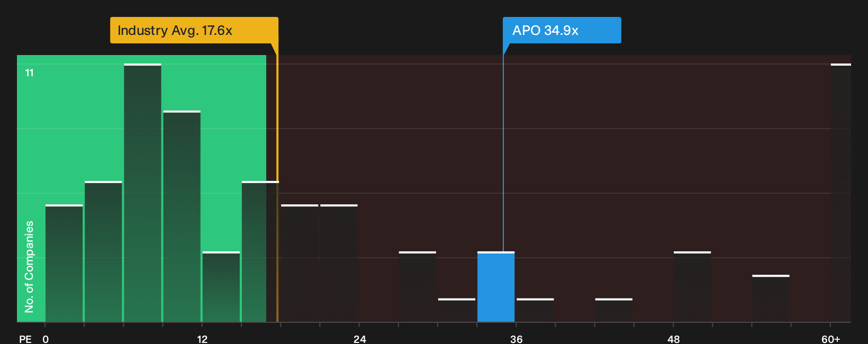Click the x-axis tick label 48
The image size is (868, 344).
[x=673, y=339]
